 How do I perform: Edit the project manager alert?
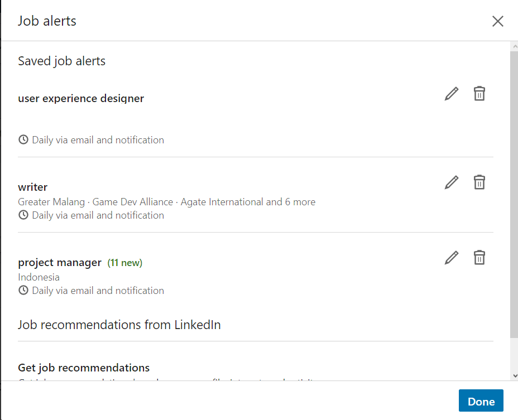click(452, 258)
